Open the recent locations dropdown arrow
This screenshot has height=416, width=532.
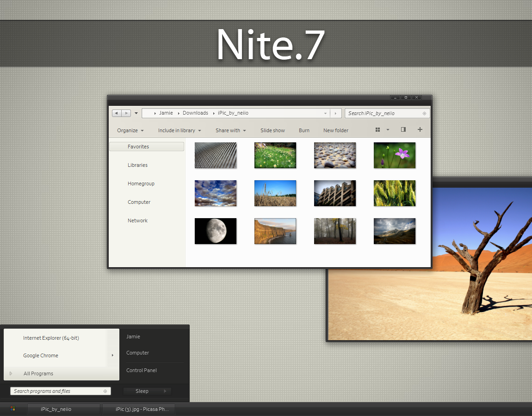136,113
